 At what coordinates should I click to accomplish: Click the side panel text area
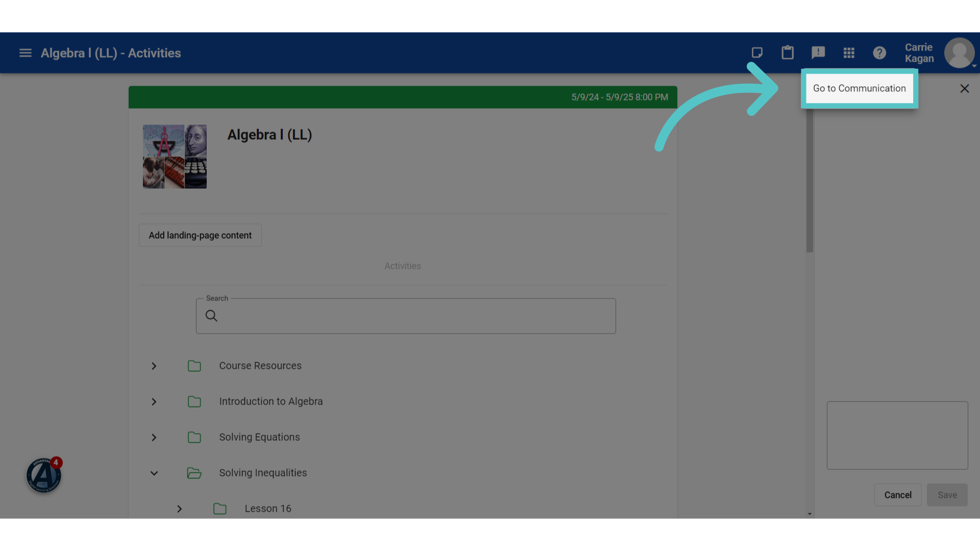(x=897, y=435)
